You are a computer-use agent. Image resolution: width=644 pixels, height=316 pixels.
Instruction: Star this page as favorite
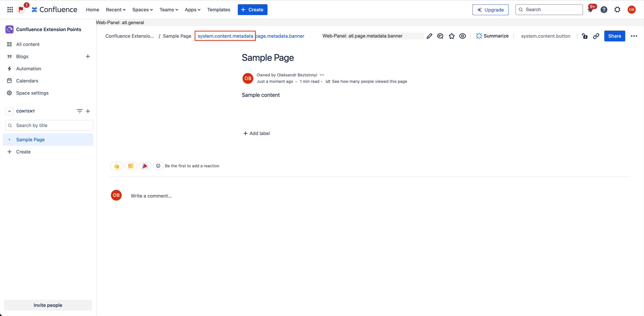452,36
